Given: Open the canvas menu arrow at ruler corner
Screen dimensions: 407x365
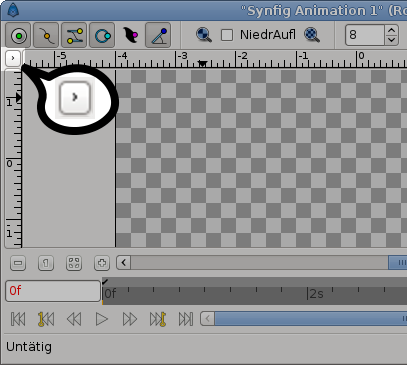Looking at the screenshot, I should [13, 58].
